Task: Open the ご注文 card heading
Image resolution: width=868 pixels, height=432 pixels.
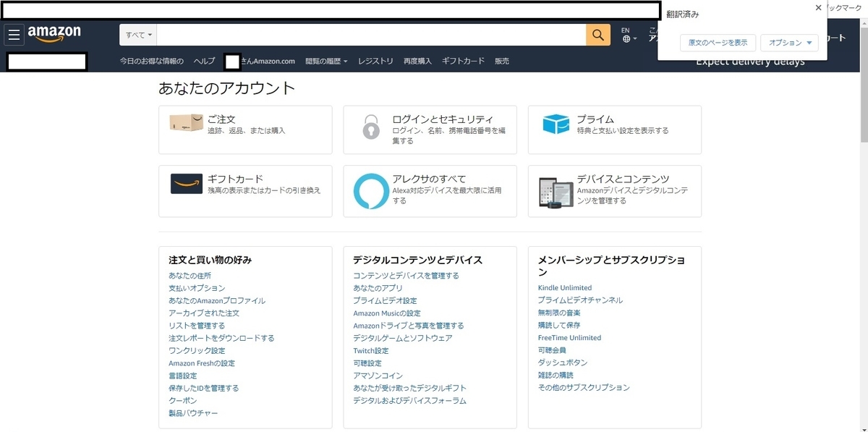Action: coord(221,119)
